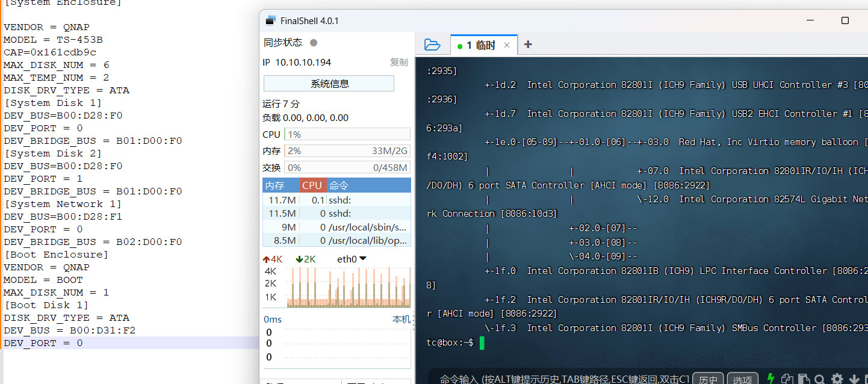Click the network traffic graph
The image size is (868, 384).
tap(349, 287)
